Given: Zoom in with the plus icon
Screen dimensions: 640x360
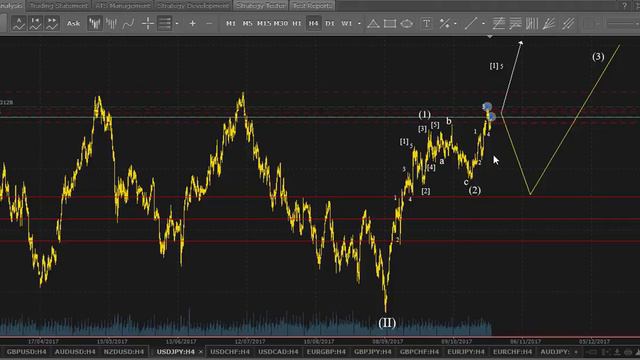Looking at the screenshot, I should click(193, 24).
